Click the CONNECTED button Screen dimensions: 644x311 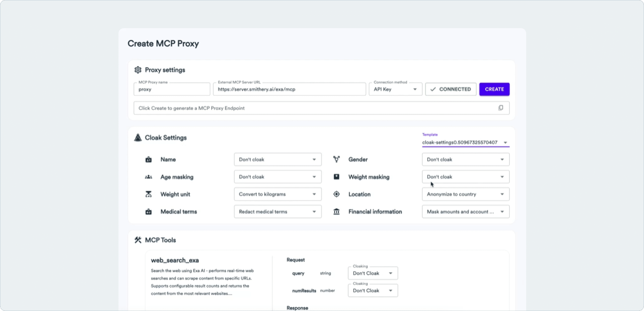pyautogui.click(x=451, y=89)
